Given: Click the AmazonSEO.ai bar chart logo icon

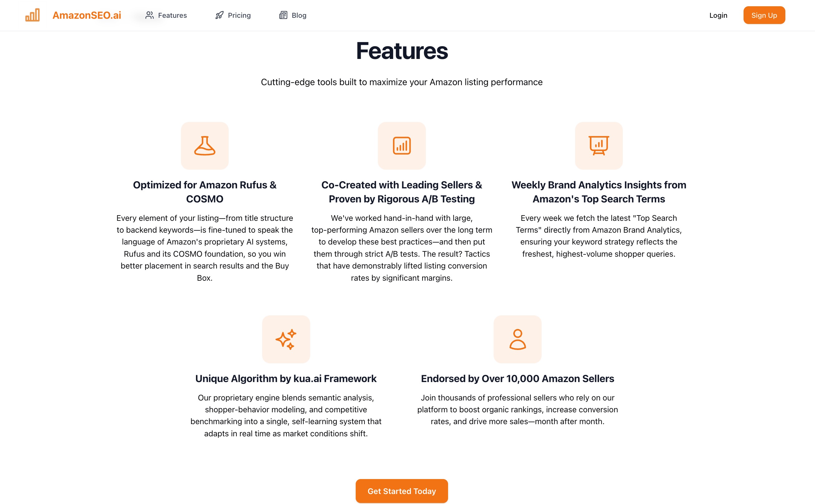Looking at the screenshot, I should [32, 15].
